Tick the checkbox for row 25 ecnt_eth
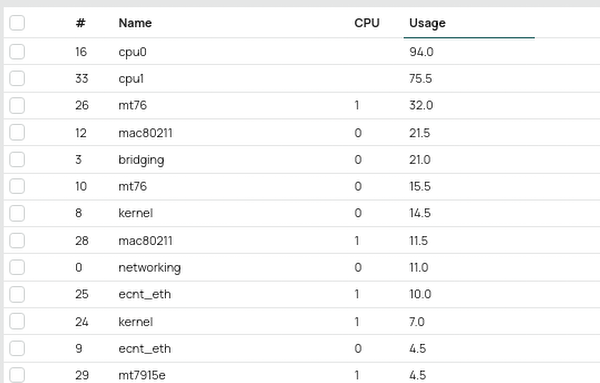The height and width of the screenshot is (383, 600). point(17,294)
